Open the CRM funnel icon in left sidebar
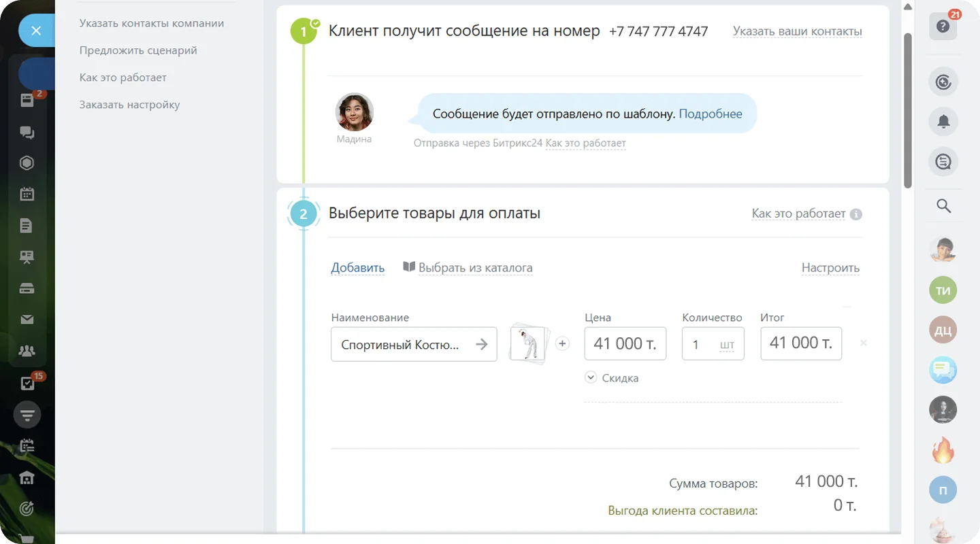Viewport: 980px width, 544px height. (27, 414)
